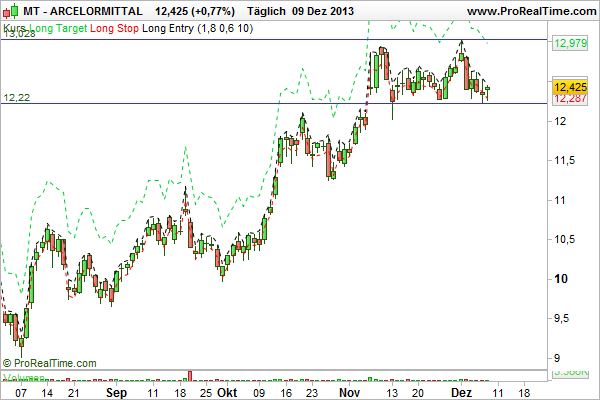This screenshot has width=600, height=400.
Task: Click the 11,5 price axis label
Action: (x=564, y=160)
